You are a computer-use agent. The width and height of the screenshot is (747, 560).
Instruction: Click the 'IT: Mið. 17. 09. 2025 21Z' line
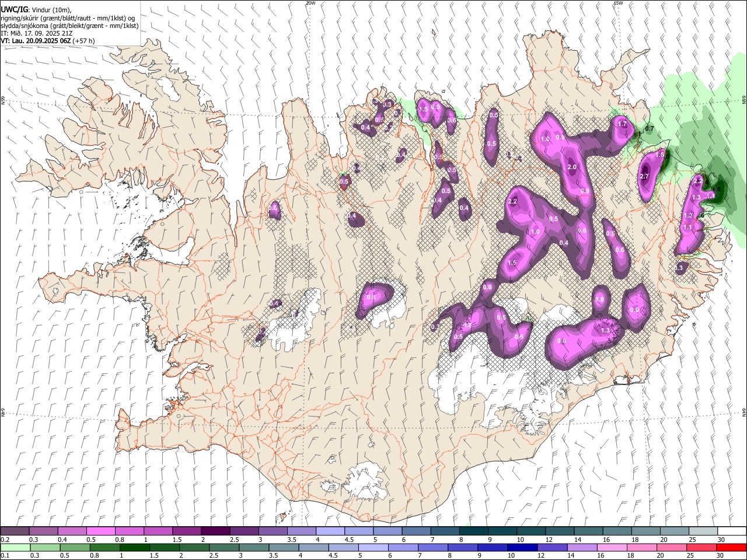click(x=36, y=33)
